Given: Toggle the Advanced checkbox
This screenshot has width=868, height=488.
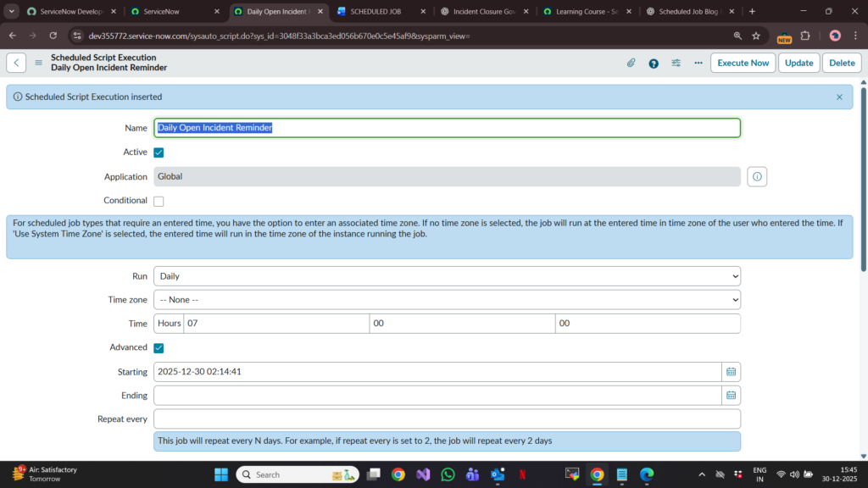Looking at the screenshot, I should tap(159, 347).
